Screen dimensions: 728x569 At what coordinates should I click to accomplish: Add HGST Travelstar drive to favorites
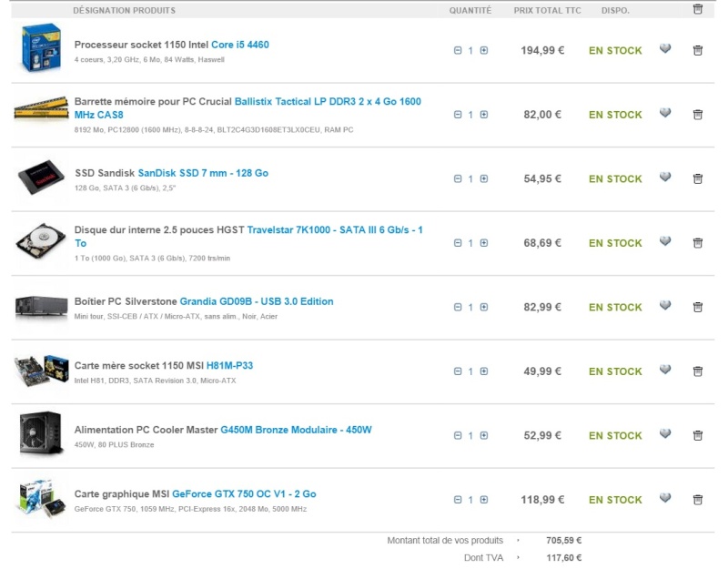pos(665,240)
